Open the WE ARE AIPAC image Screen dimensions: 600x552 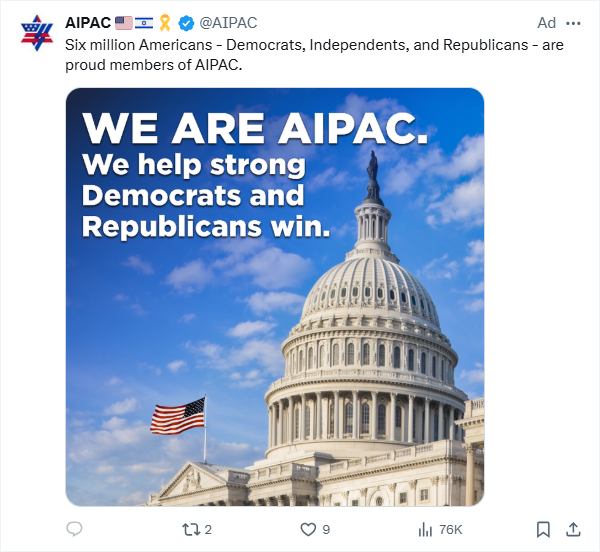point(275,297)
